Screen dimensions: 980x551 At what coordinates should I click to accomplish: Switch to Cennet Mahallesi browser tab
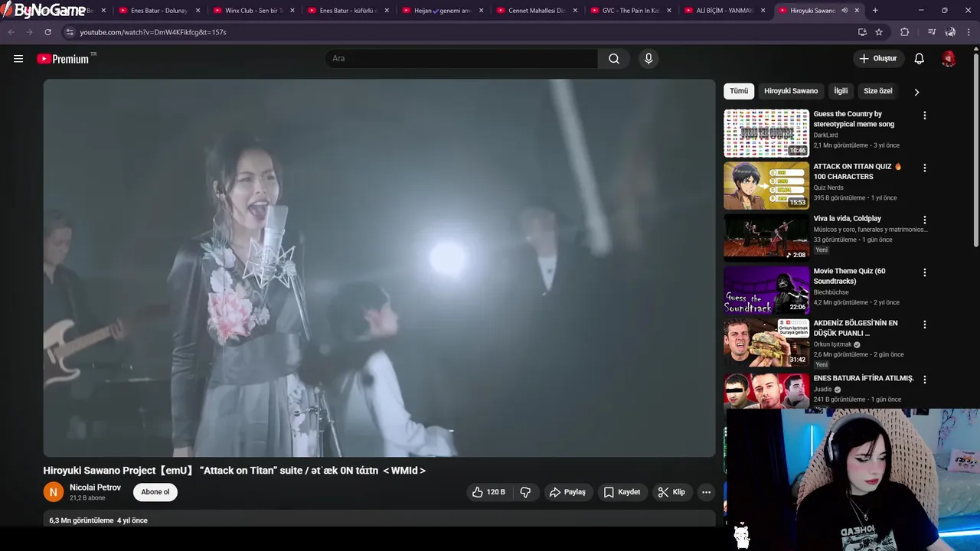point(537,11)
